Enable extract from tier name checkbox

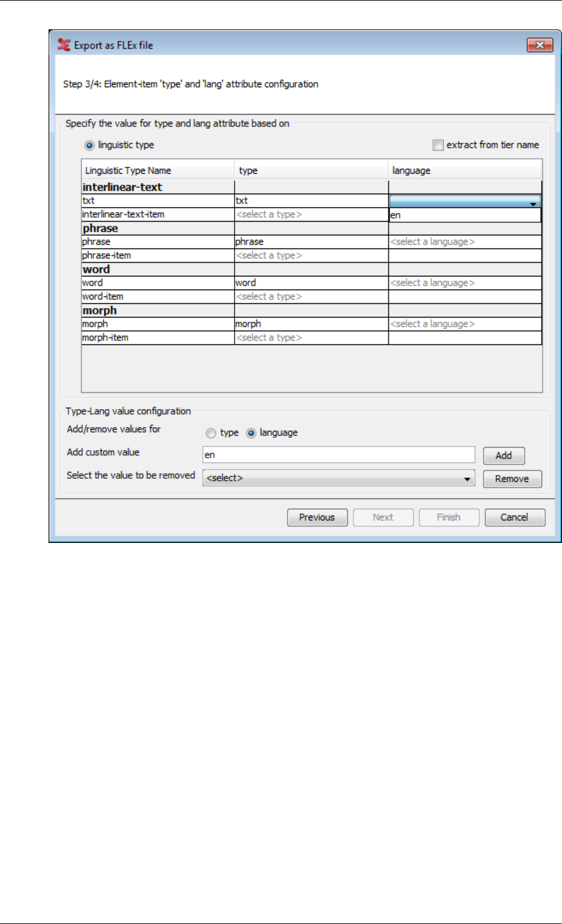tap(438, 145)
